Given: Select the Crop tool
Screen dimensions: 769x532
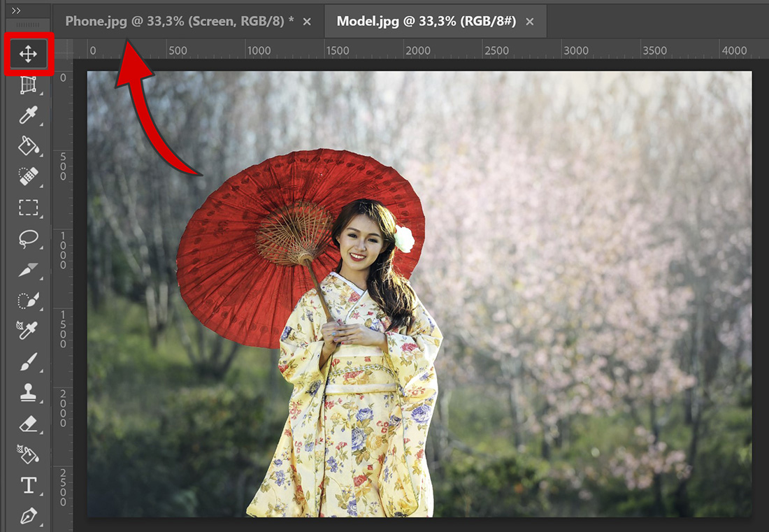Looking at the screenshot, I should (28, 85).
